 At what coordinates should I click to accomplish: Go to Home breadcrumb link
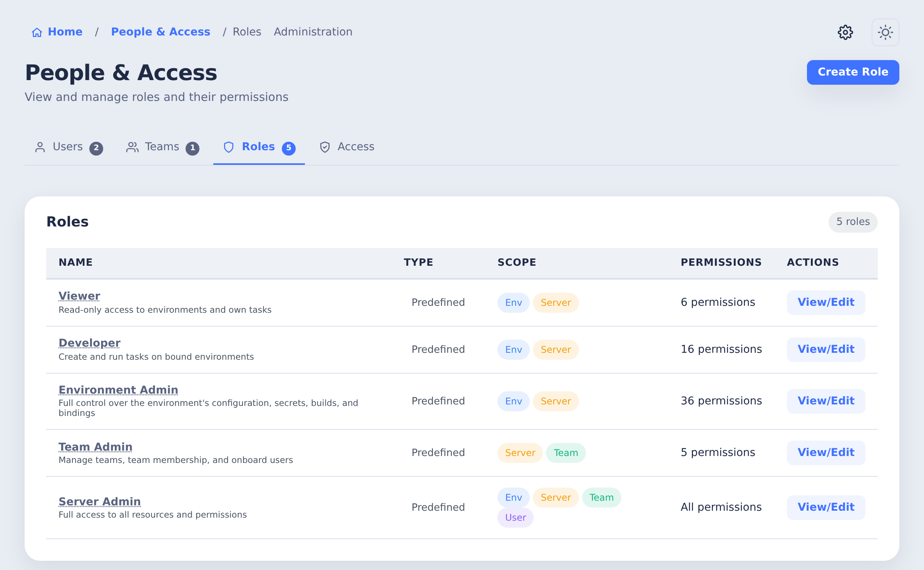[57, 32]
